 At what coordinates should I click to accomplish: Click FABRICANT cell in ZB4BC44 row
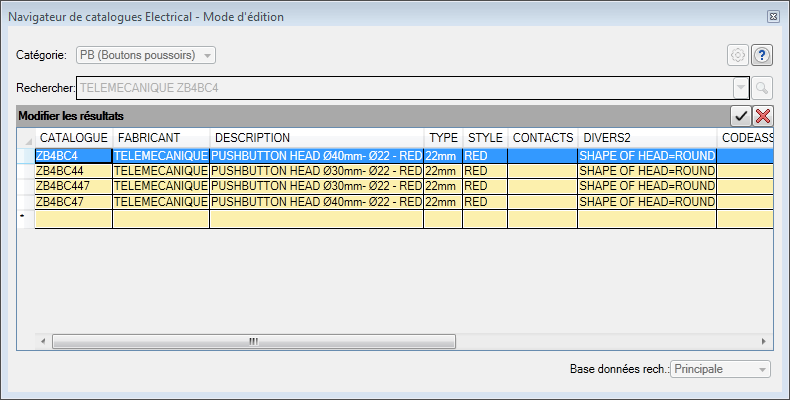click(161, 171)
